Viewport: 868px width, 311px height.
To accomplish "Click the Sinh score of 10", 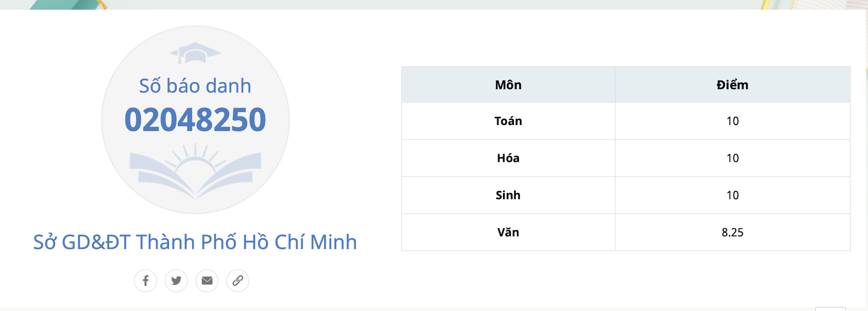I will coord(732,196).
